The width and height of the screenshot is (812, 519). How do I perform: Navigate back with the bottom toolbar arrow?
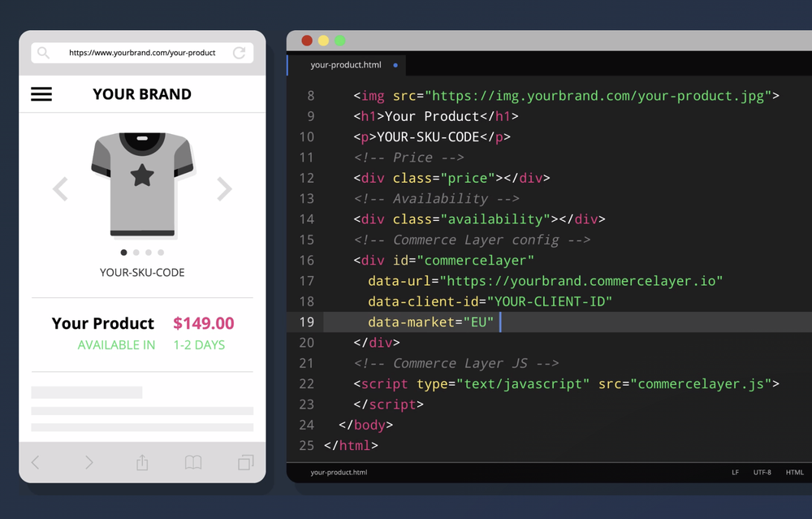pyautogui.click(x=37, y=462)
